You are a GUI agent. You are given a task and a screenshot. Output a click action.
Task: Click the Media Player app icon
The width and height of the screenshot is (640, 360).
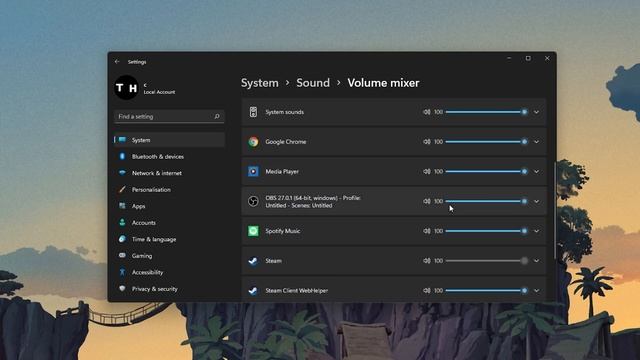click(x=253, y=171)
